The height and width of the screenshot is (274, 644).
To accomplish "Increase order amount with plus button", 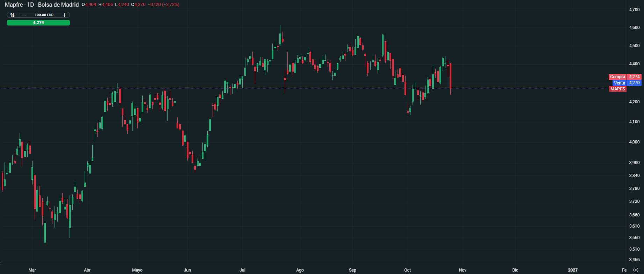I will tap(64, 15).
